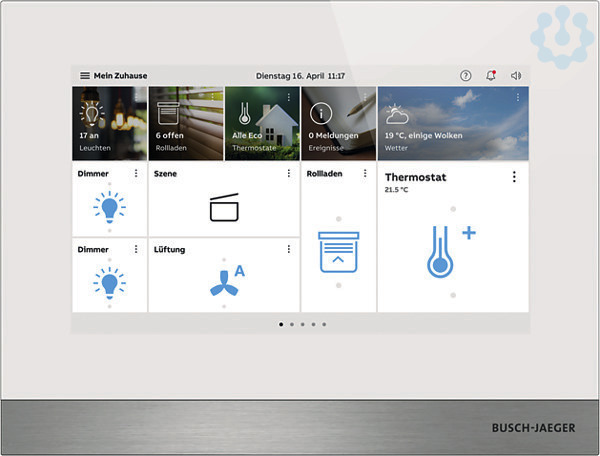Activate the Szene icon
The image size is (600, 456).
(x=225, y=208)
